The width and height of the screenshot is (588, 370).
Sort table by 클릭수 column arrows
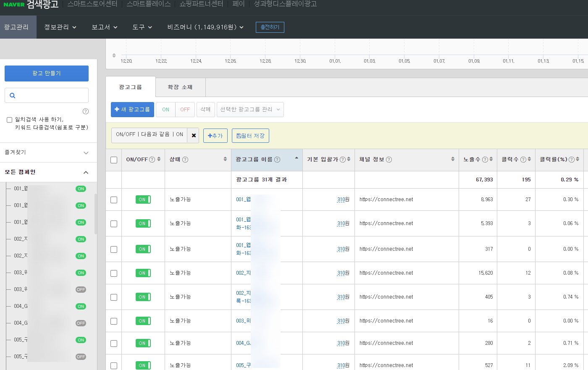click(529, 159)
